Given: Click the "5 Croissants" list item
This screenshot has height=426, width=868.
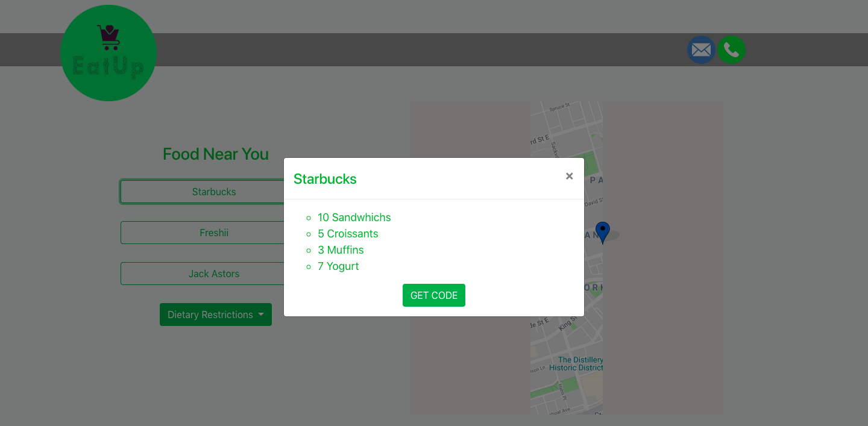Looking at the screenshot, I should tap(348, 234).
